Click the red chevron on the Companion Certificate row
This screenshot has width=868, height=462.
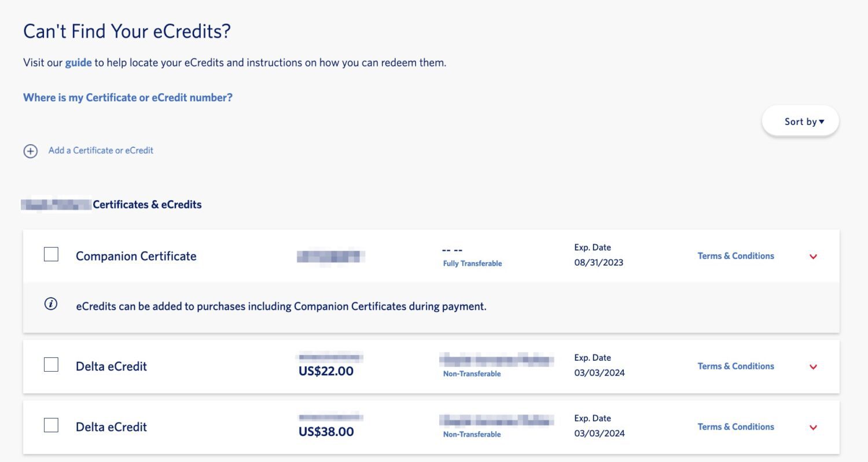coord(814,256)
